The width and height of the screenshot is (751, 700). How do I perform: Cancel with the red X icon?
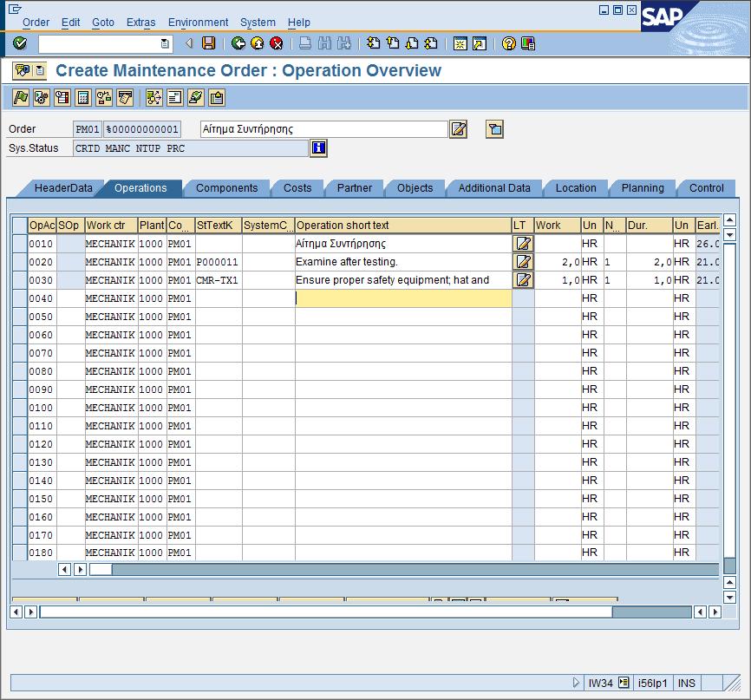point(277,43)
